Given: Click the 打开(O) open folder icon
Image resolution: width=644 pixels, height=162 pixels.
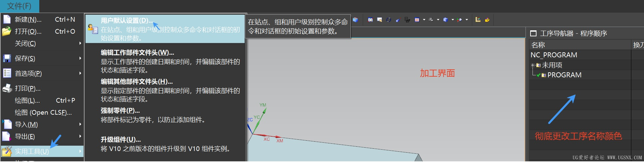Looking at the screenshot, I should tap(7, 31).
